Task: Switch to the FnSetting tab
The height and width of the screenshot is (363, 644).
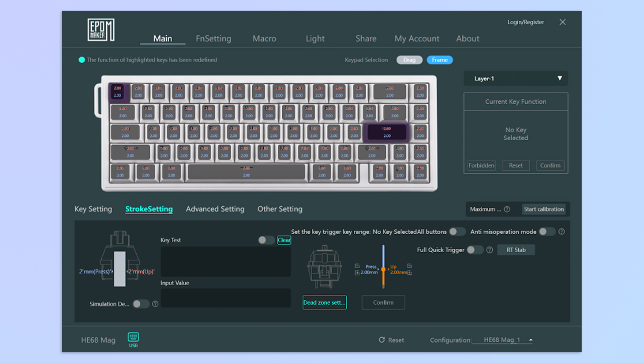Action: point(213,38)
